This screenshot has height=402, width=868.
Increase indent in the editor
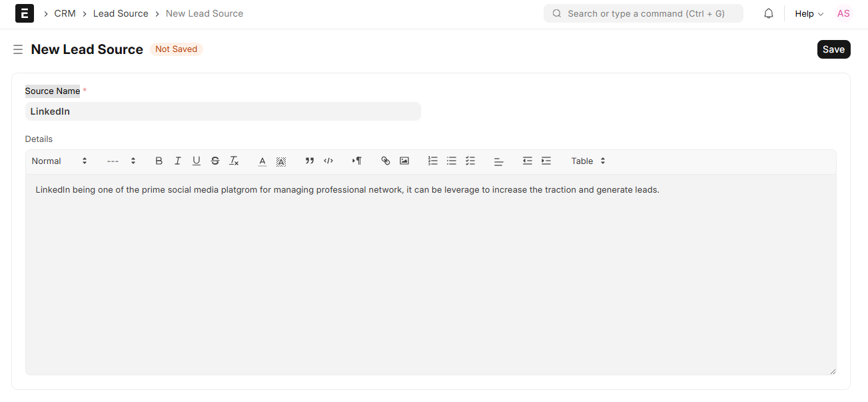[x=546, y=161]
